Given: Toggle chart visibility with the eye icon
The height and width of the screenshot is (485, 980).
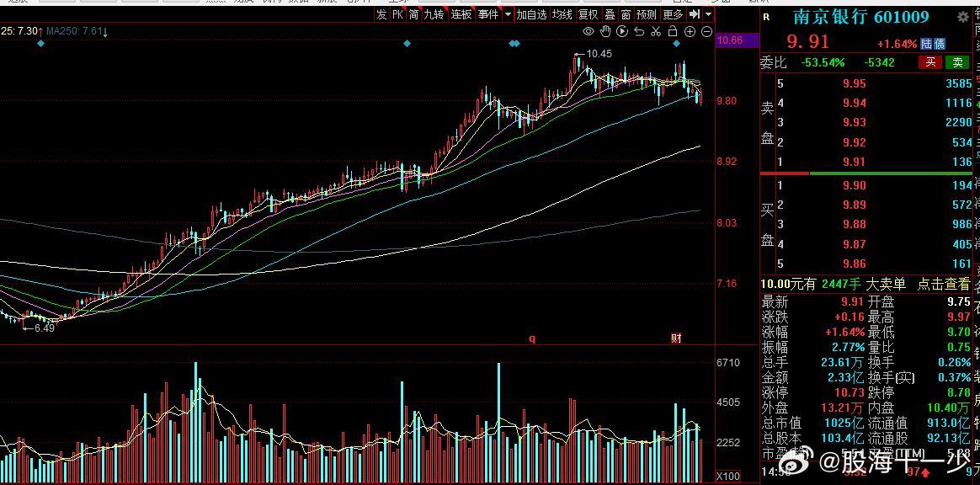Looking at the screenshot, I should pos(589,31).
